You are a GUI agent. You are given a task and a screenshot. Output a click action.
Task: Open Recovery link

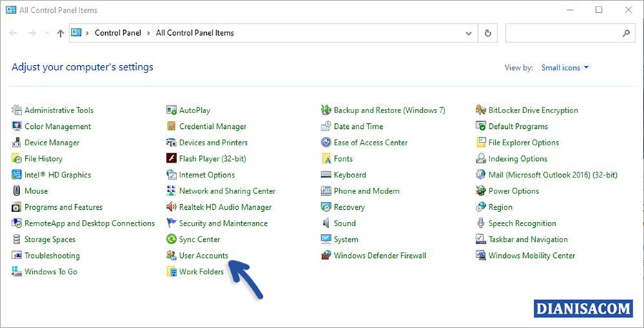coord(349,207)
